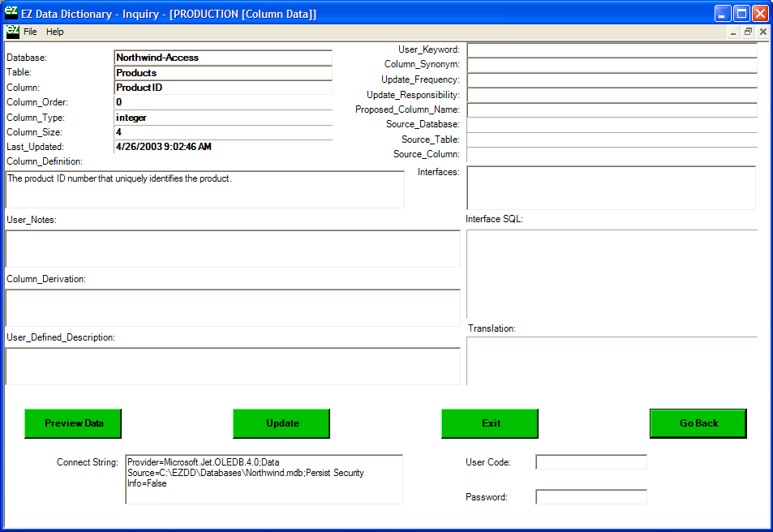Click the User_Defined_Description text box

click(232, 366)
